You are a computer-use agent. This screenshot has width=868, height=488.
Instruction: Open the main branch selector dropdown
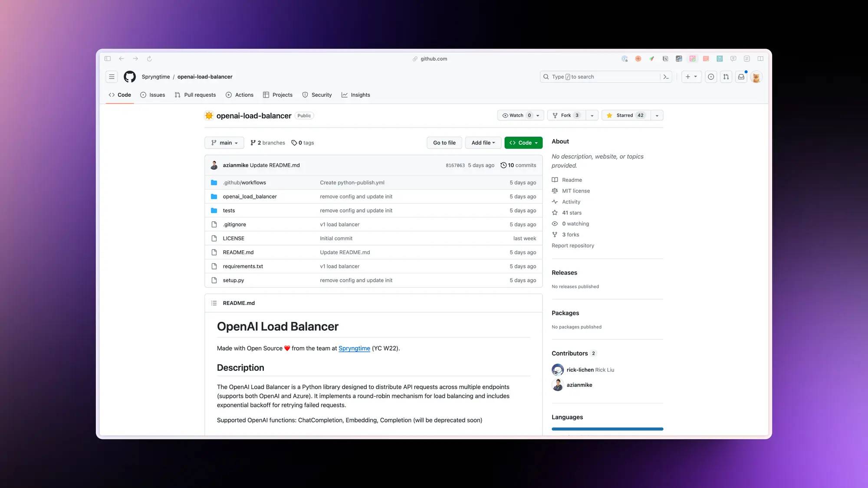click(x=224, y=143)
